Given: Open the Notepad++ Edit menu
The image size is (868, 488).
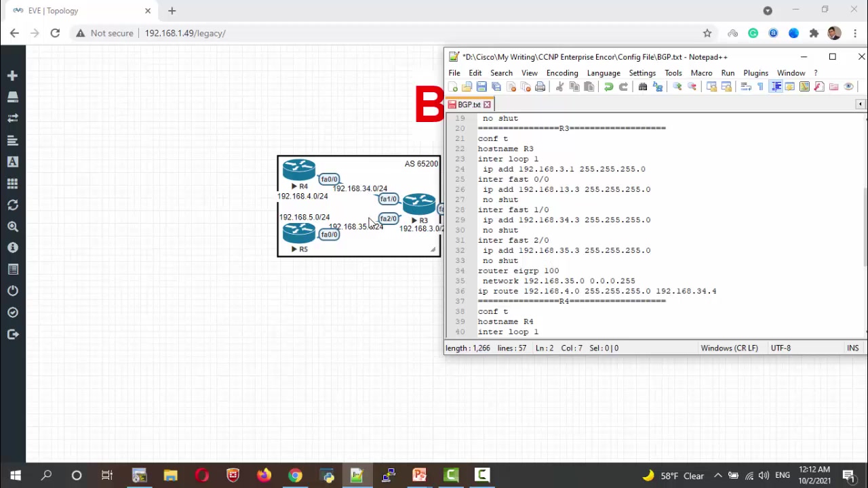Looking at the screenshot, I should point(475,73).
